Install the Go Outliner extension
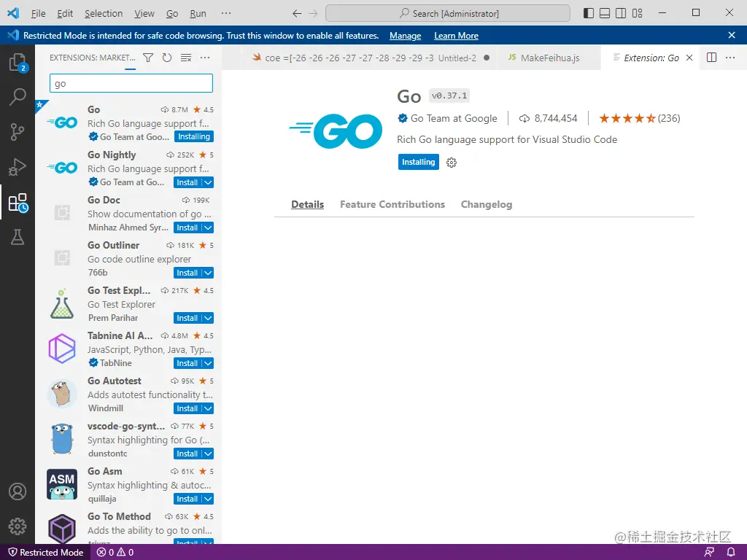Image resolution: width=747 pixels, height=560 pixels. click(x=187, y=273)
